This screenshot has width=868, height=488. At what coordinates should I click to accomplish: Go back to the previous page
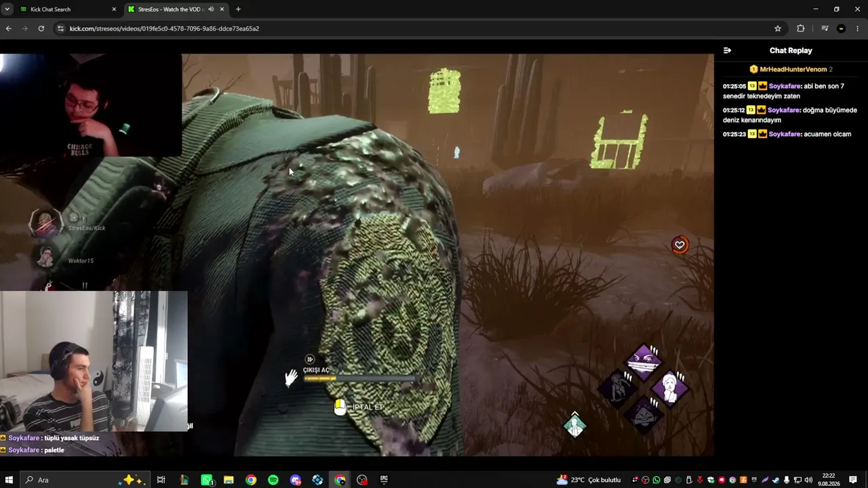9,28
